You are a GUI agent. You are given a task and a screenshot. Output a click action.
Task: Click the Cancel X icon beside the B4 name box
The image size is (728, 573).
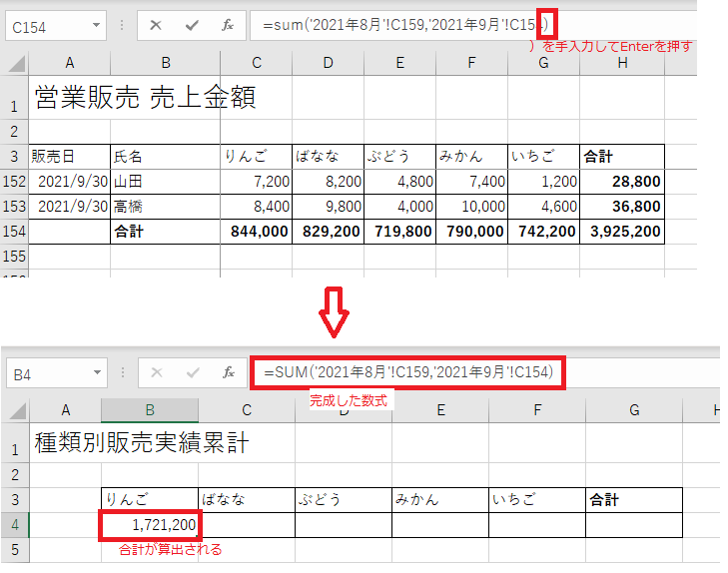click(156, 373)
